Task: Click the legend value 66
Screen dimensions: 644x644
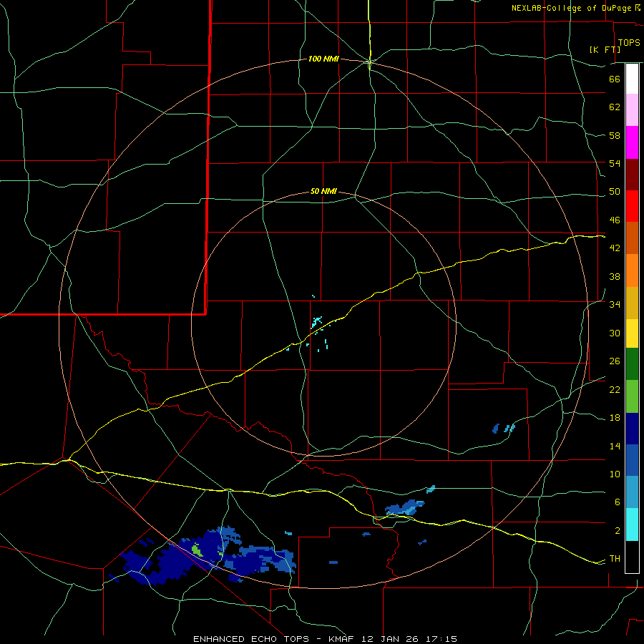Action: [615, 79]
